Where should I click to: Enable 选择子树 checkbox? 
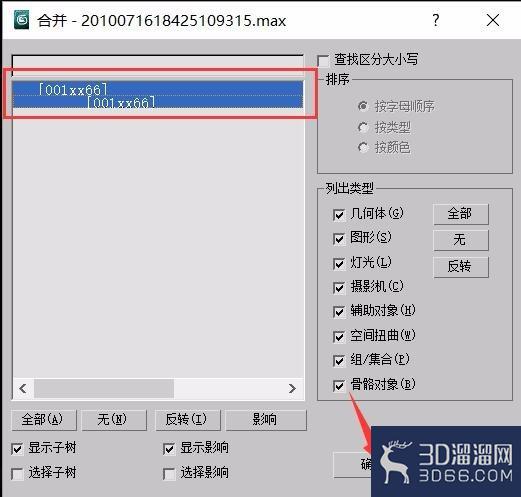(17, 474)
